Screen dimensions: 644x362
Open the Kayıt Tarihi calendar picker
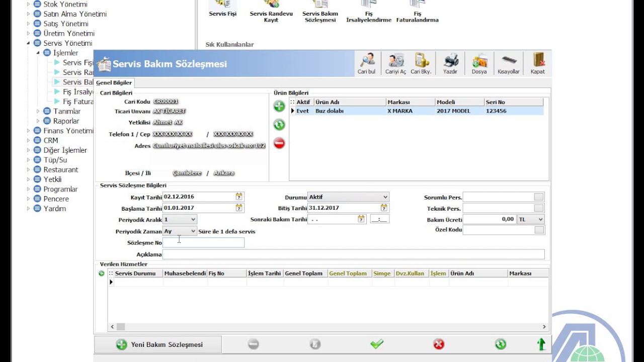click(239, 197)
